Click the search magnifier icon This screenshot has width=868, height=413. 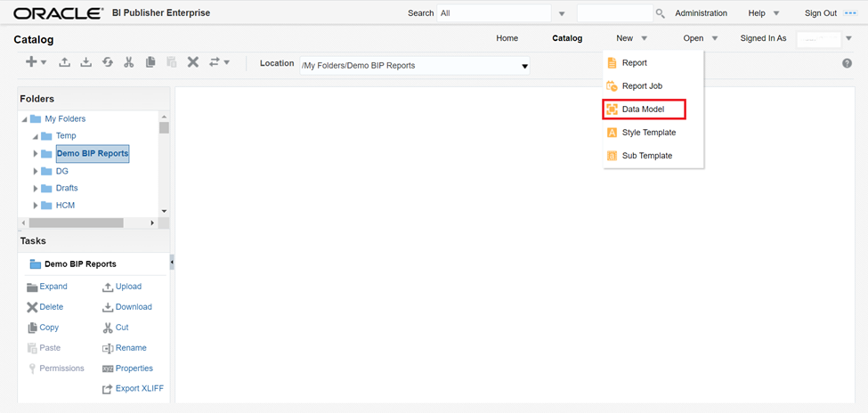(660, 14)
